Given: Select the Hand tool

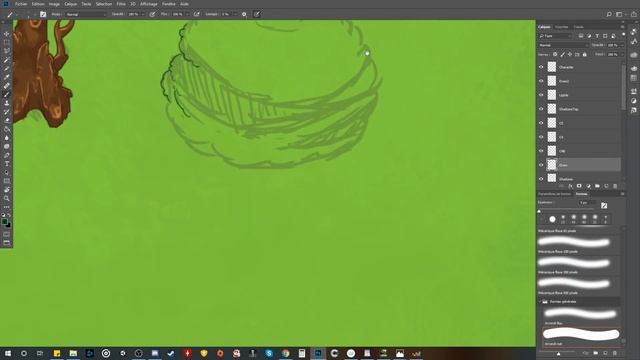Looking at the screenshot, I should [x=7, y=189].
